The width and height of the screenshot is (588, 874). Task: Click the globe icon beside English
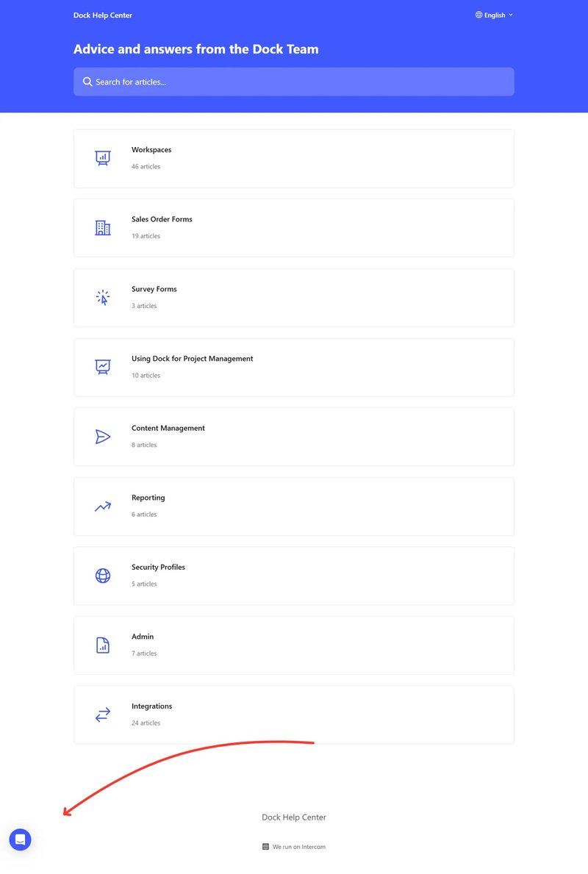(479, 15)
